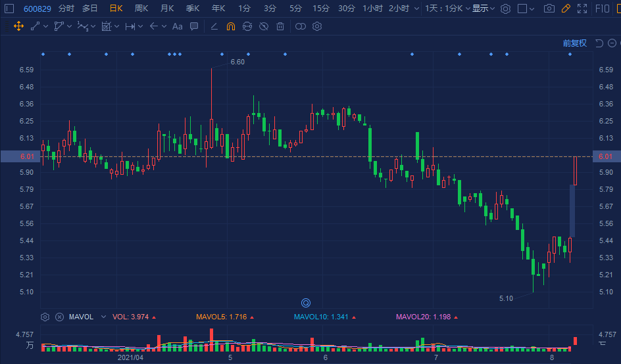The image size is (621, 364).
Task: Select the 年K period tab
Action: (x=218, y=9)
